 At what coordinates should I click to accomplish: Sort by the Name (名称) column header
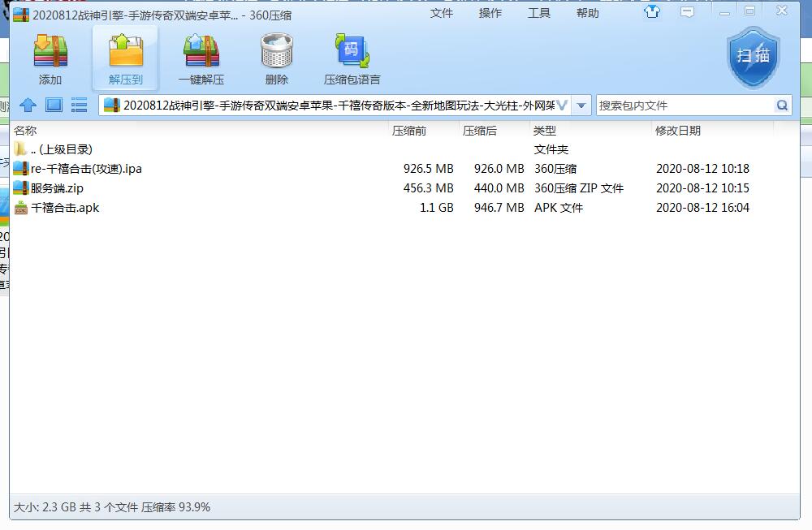tap(25, 131)
